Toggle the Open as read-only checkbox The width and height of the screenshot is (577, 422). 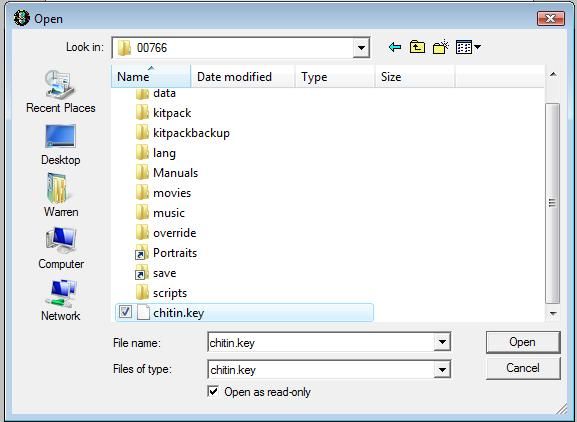pos(213,391)
